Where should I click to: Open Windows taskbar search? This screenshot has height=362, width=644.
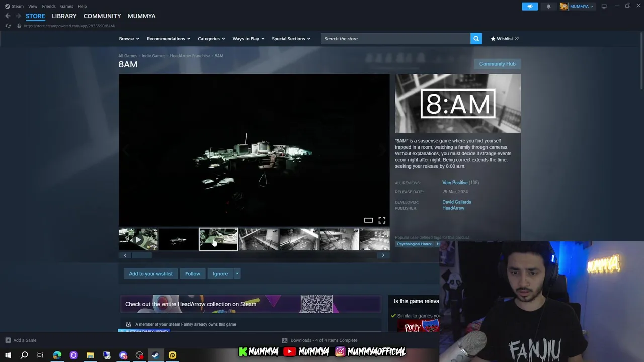tap(24, 355)
